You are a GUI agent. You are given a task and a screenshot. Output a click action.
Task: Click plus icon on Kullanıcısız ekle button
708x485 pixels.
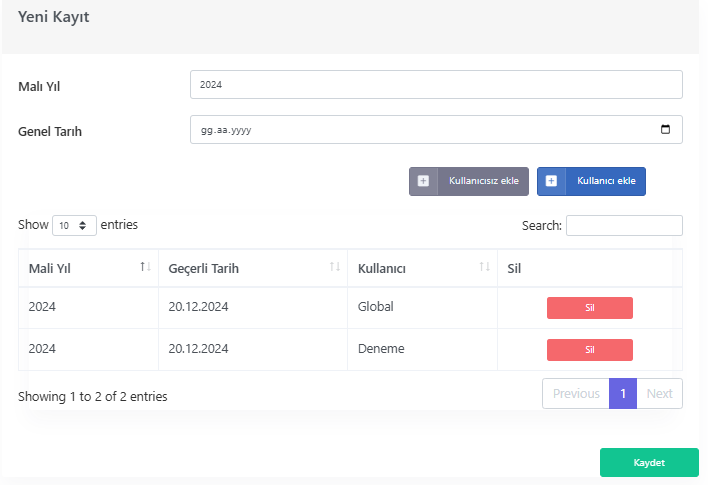(x=423, y=181)
